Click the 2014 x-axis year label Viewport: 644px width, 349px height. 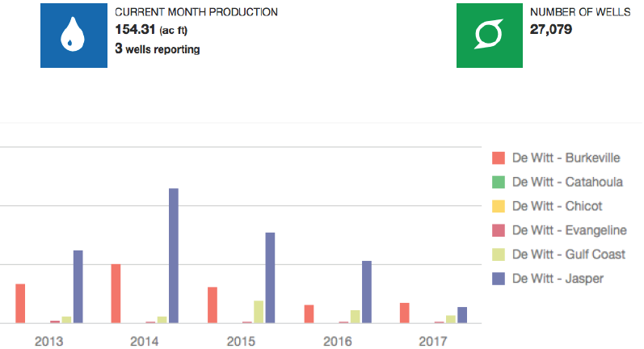pos(145,341)
